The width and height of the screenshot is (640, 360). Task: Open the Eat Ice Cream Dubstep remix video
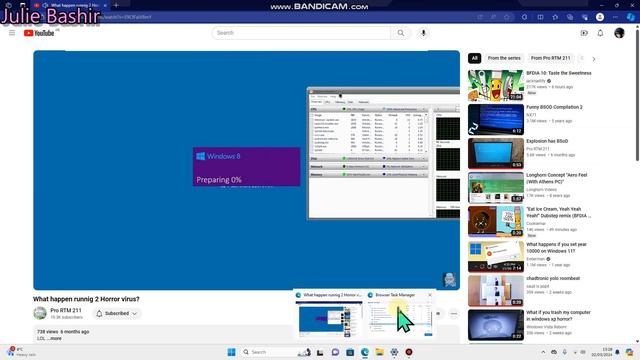coord(496,222)
